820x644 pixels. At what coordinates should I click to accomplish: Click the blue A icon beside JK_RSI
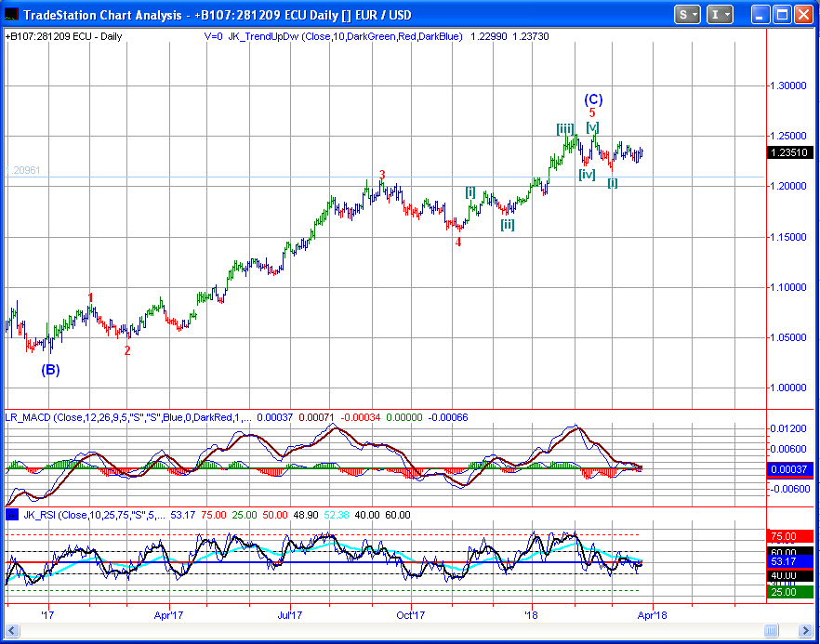11,515
